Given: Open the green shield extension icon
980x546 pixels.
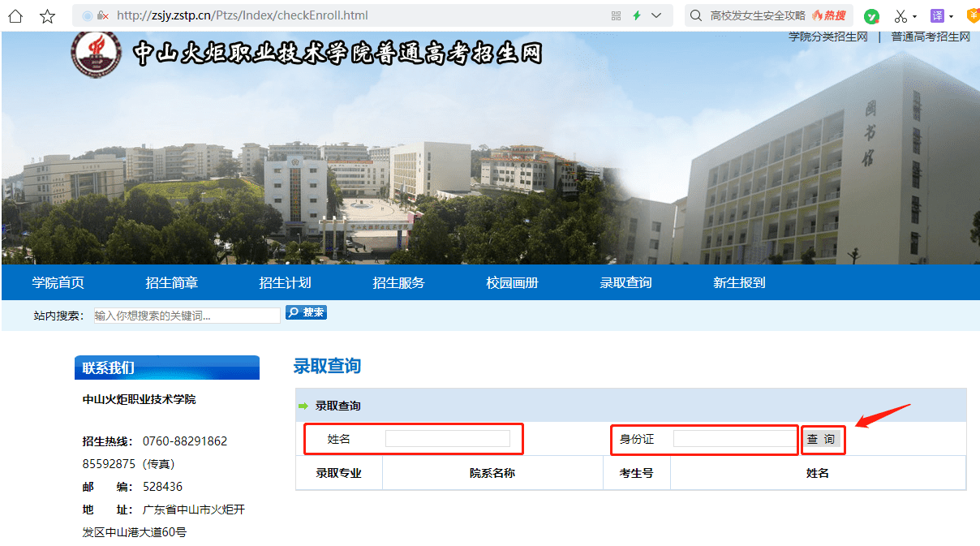Looking at the screenshot, I should coord(871,16).
